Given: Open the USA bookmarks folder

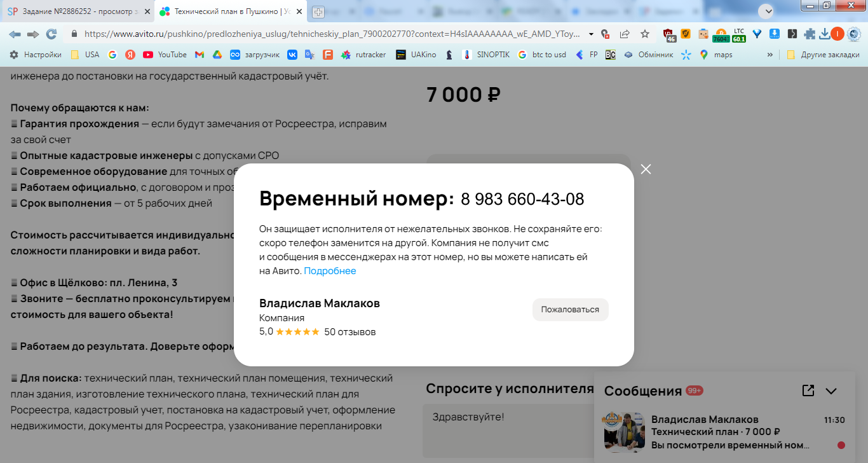Looking at the screenshot, I should click(85, 55).
